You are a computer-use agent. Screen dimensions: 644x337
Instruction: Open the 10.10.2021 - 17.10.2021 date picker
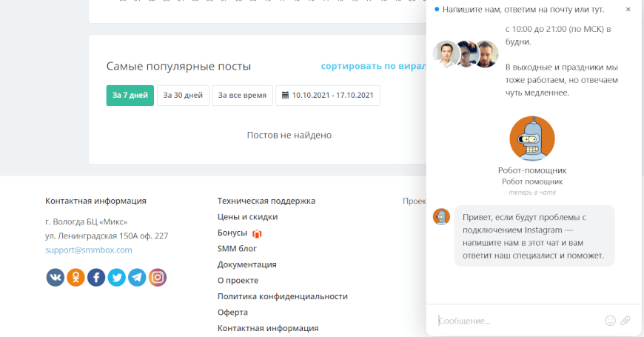click(328, 96)
